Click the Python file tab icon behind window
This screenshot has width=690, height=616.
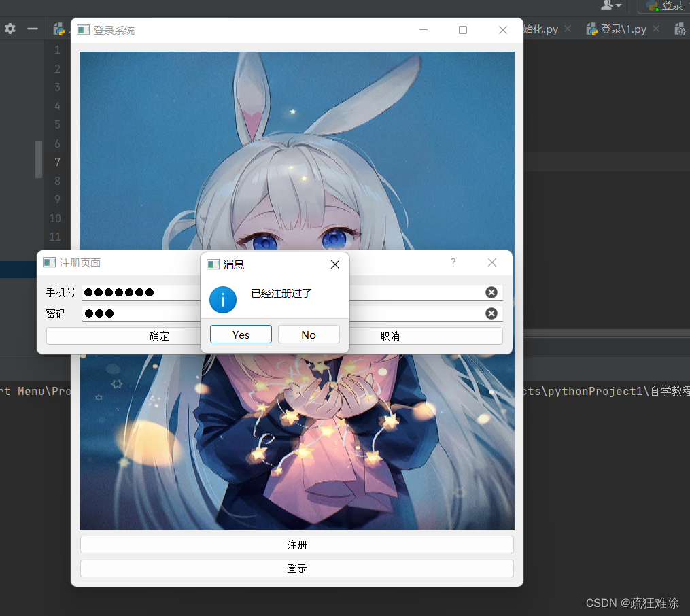click(x=59, y=29)
